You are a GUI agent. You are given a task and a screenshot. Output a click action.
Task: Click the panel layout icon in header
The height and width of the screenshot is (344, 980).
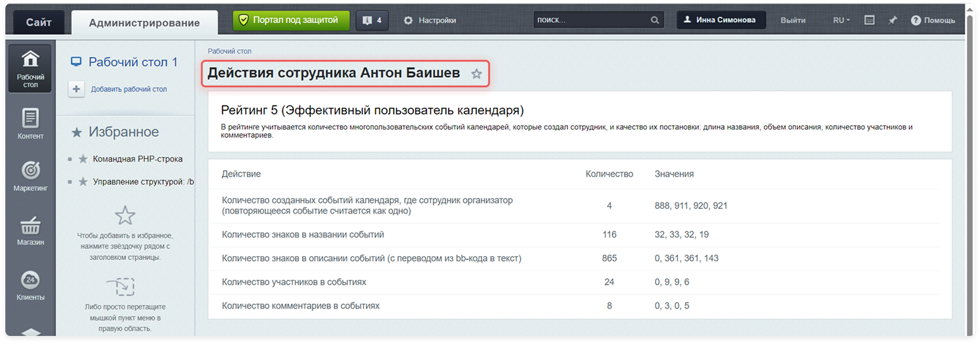[870, 20]
